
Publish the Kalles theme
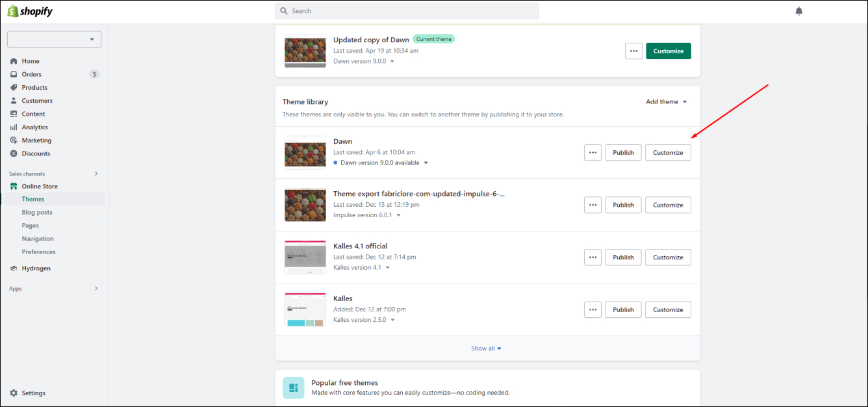[623, 309]
